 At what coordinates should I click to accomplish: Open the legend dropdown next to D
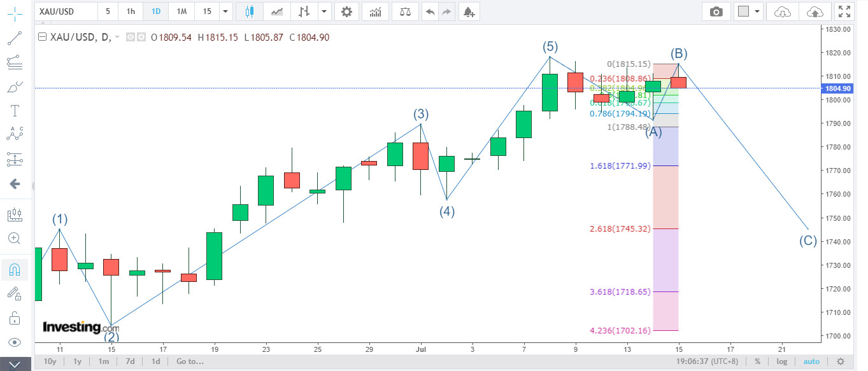[x=118, y=38]
